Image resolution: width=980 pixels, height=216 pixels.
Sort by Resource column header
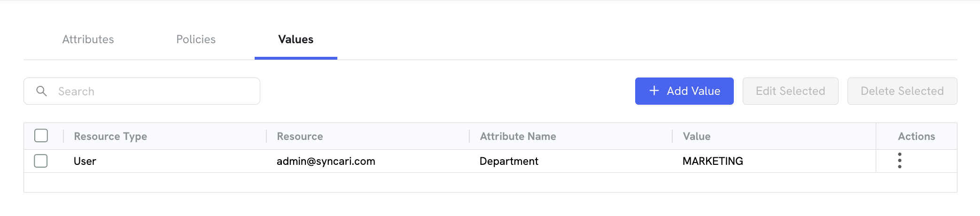tap(300, 136)
